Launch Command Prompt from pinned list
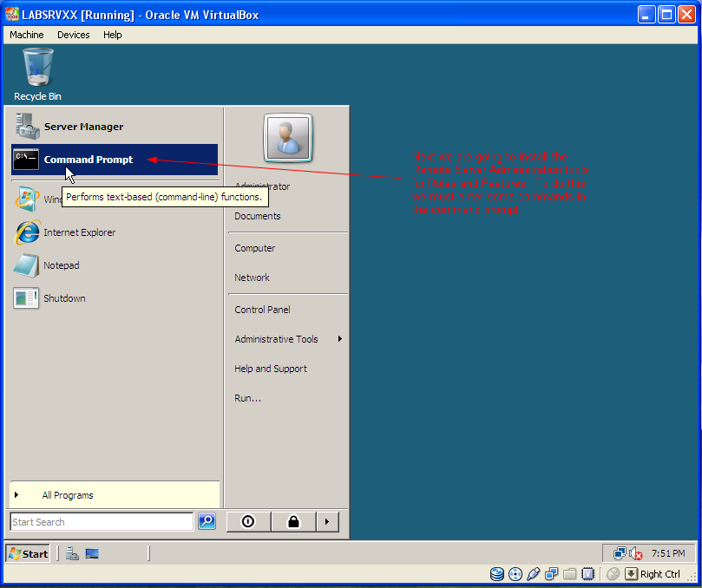Image resolution: width=702 pixels, height=588 pixels. coord(115,160)
